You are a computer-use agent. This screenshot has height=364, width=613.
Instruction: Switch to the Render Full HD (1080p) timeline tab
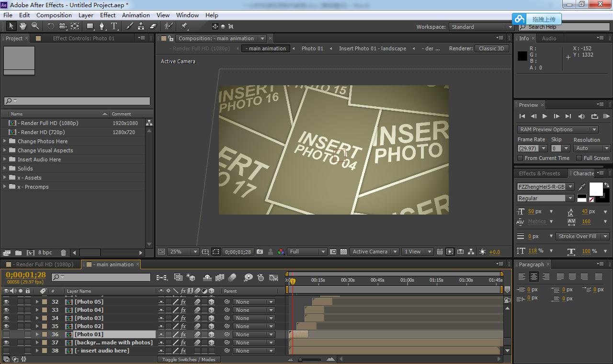[x=40, y=264]
